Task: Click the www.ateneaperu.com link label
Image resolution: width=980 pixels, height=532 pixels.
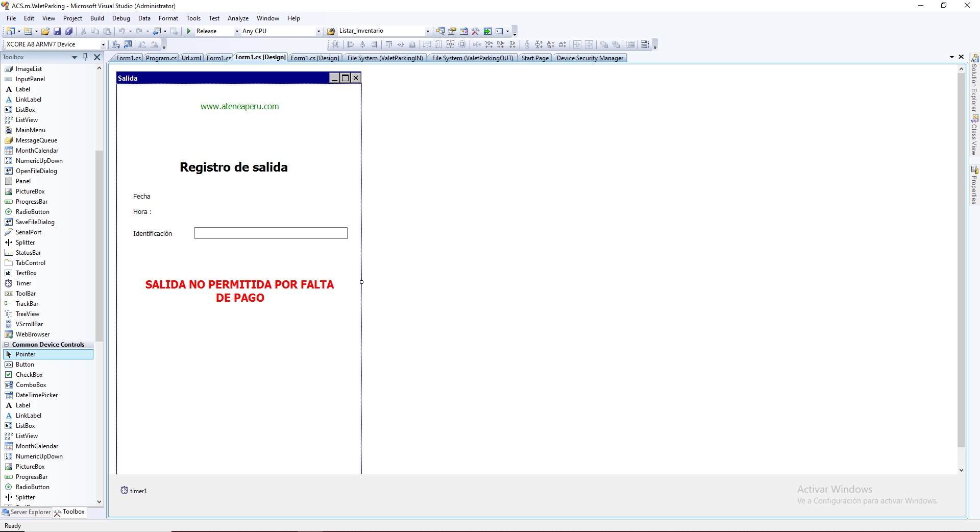Action: point(239,107)
